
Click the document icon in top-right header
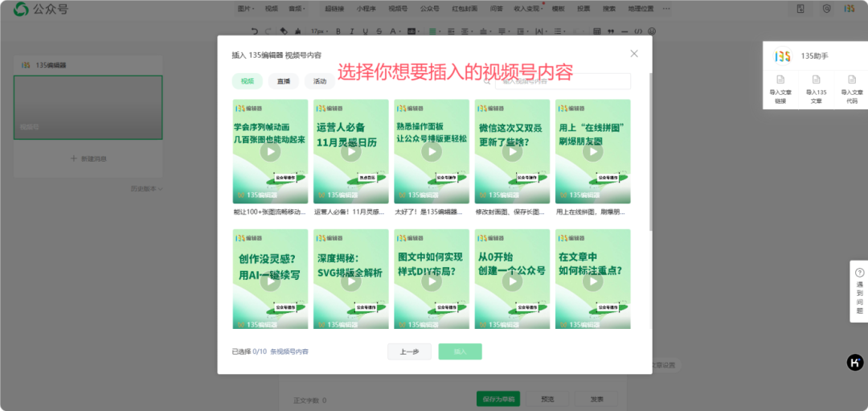coord(800,9)
